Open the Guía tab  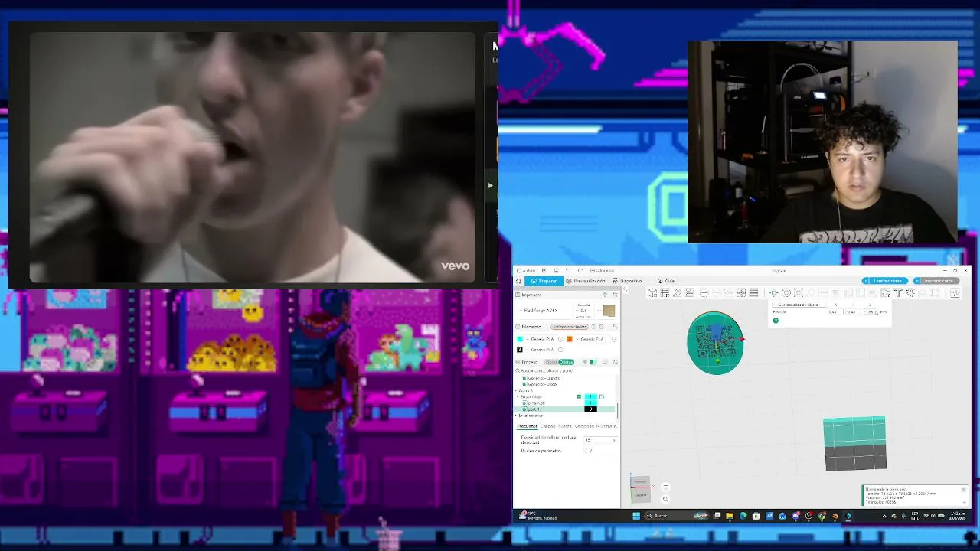pos(666,281)
